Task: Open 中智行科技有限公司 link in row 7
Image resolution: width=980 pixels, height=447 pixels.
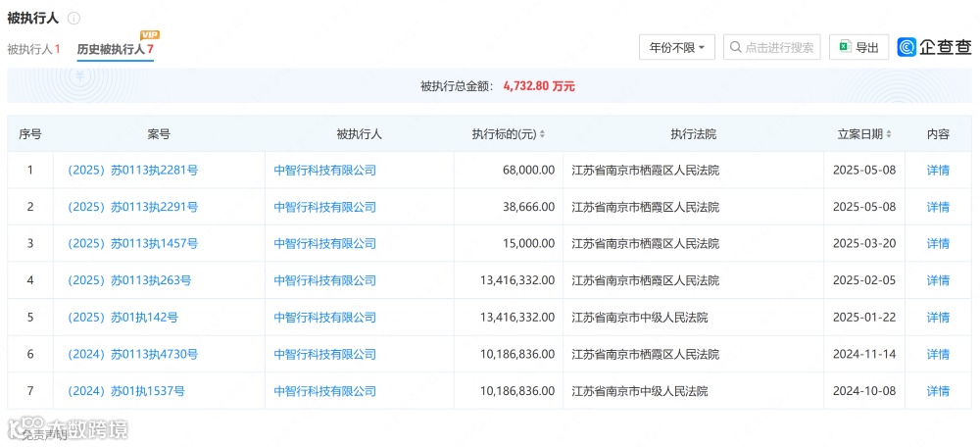Action: [325, 391]
